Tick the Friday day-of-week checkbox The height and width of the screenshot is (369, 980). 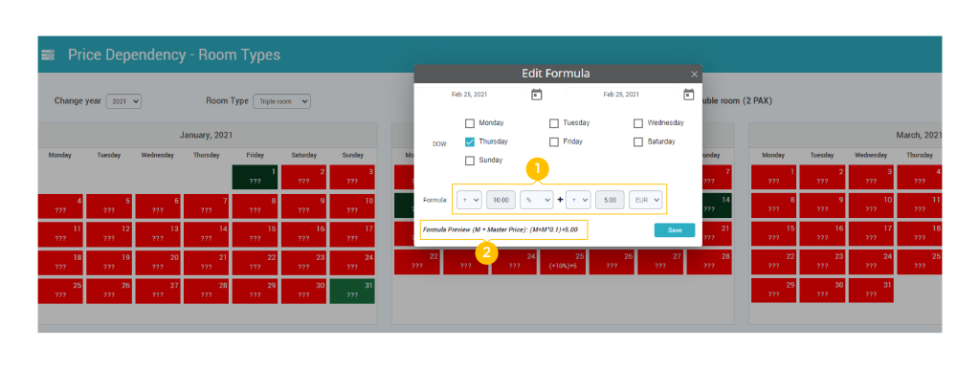click(554, 141)
